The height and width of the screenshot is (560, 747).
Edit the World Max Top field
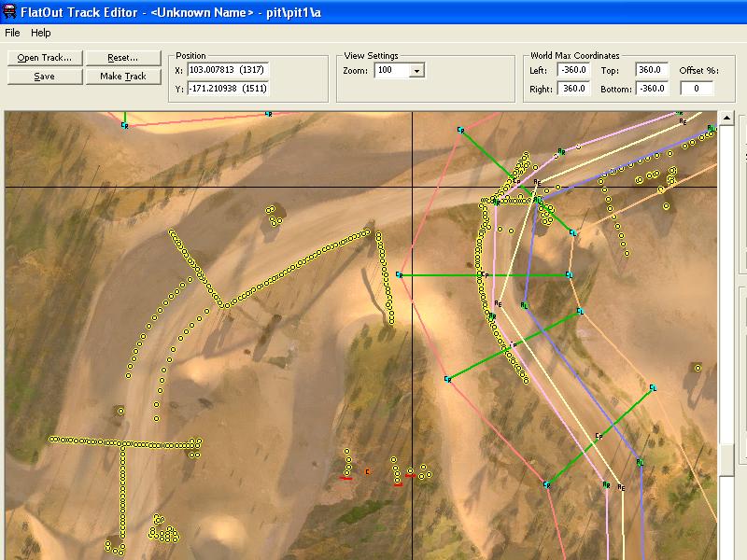coord(652,70)
